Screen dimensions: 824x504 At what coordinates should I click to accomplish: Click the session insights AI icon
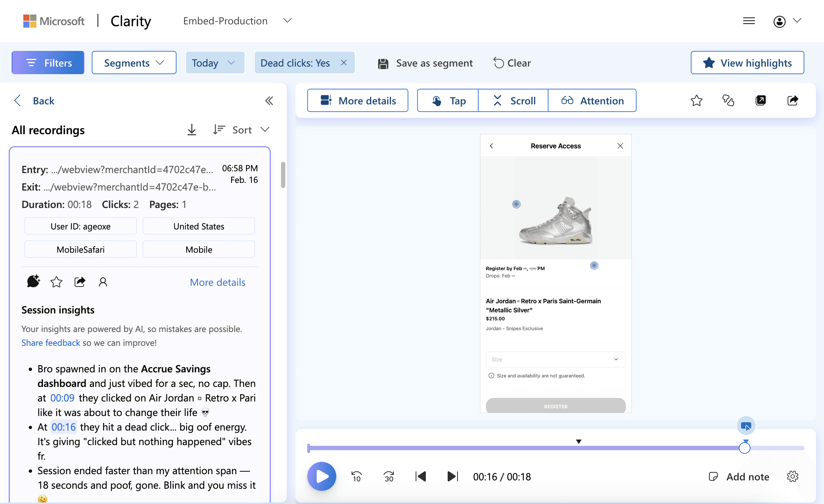point(33,282)
